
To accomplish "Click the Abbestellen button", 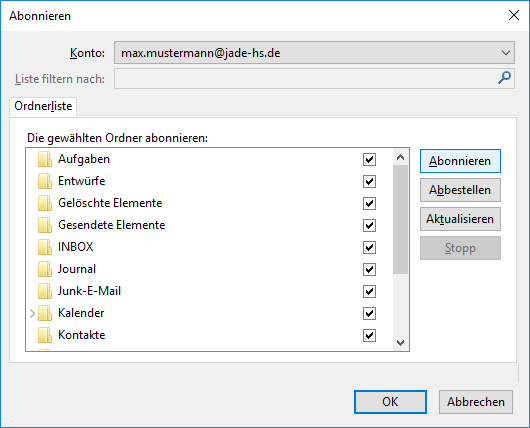I will (x=460, y=190).
